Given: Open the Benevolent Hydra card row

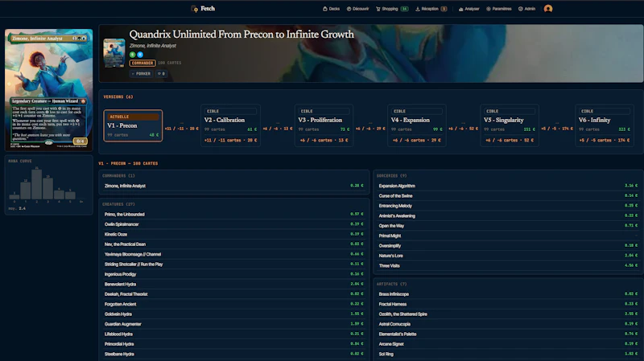Looking at the screenshot, I should pos(233,285).
